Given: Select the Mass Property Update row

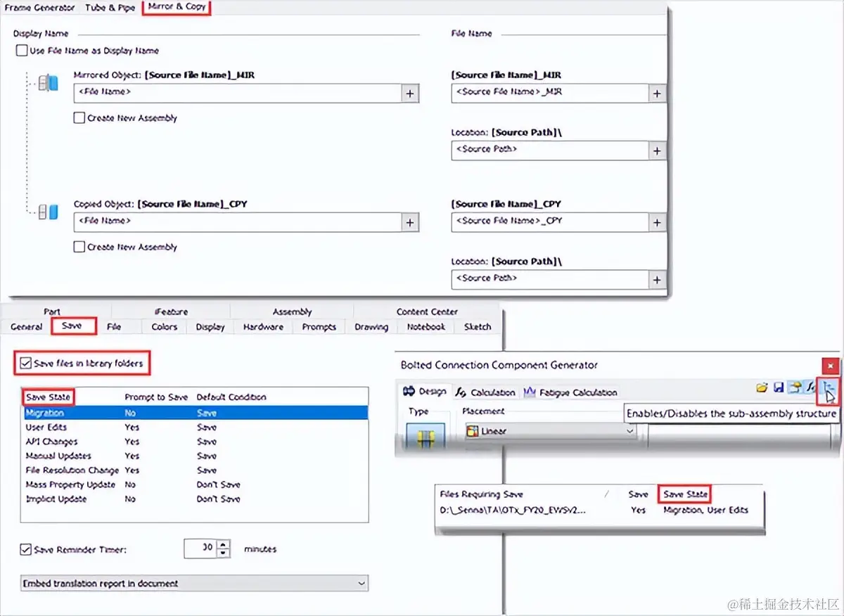Looking at the screenshot, I should click(195, 485).
